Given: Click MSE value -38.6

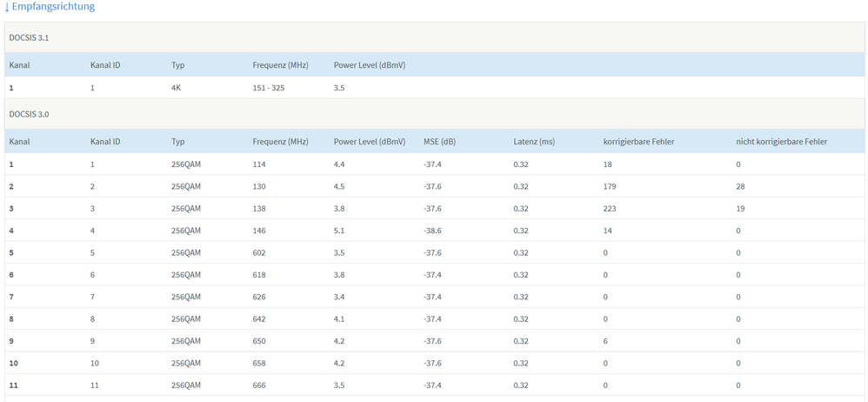Looking at the screenshot, I should click(x=431, y=231).
